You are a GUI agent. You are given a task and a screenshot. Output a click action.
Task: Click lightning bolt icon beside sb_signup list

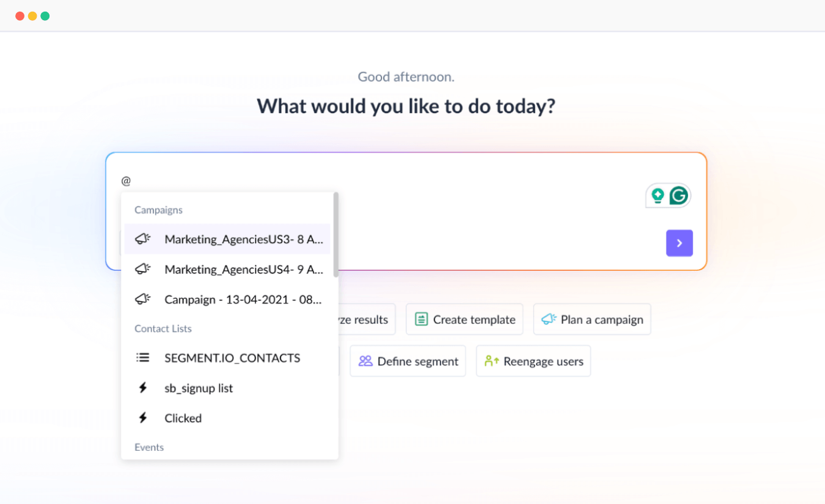pyautogui.click(x=143, y=388)
